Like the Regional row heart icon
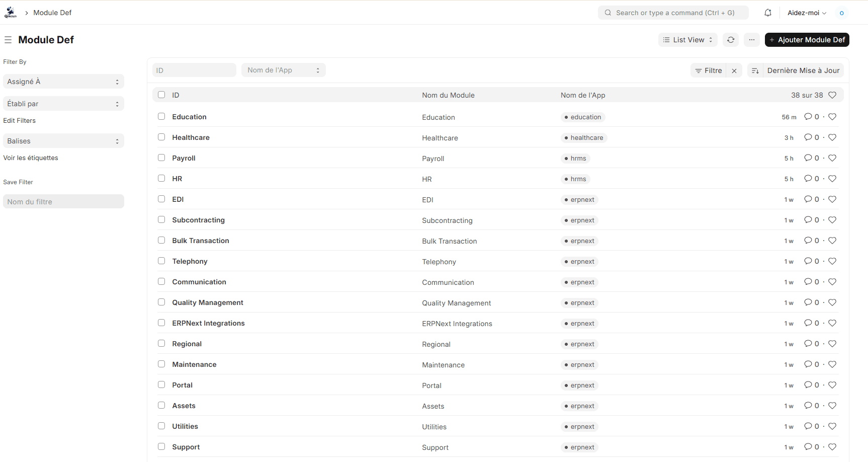Viewport: 868px width, 462px height. point(832,344)
